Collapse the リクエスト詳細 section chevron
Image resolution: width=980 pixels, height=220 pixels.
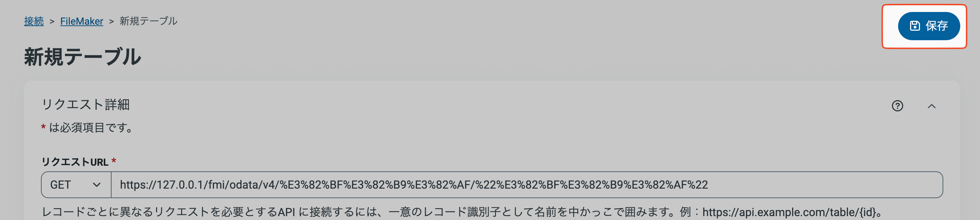pos(931,106)
